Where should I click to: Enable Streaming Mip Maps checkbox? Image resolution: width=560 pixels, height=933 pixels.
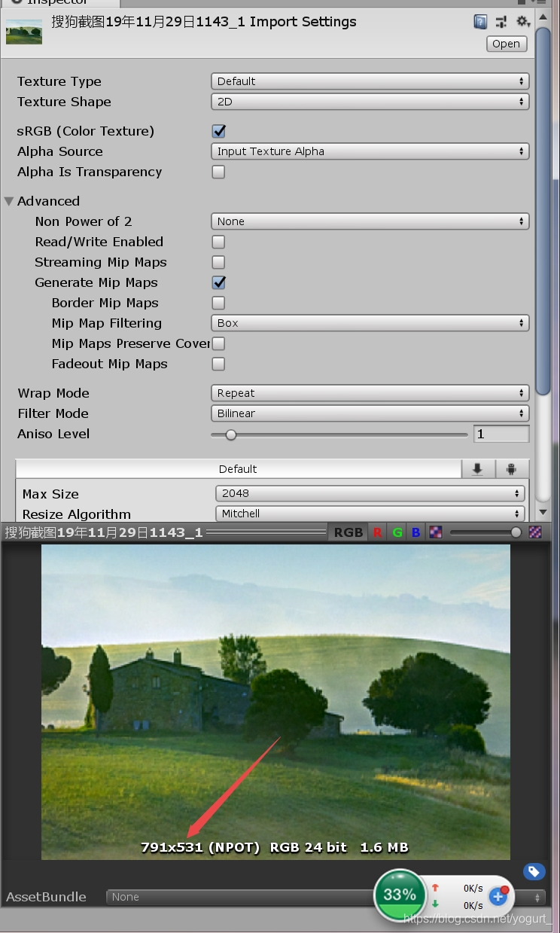tap(219, 262)
